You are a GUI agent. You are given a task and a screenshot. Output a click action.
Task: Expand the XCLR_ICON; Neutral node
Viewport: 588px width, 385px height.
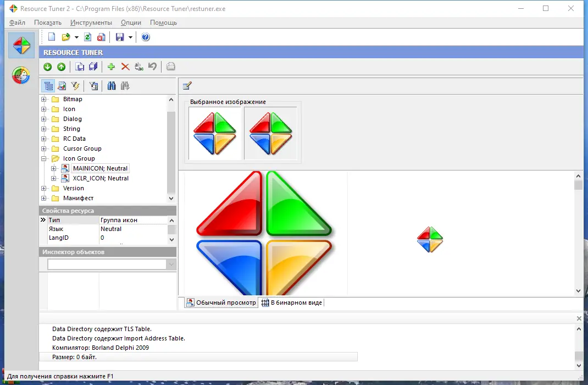click(x=54, y=178)
